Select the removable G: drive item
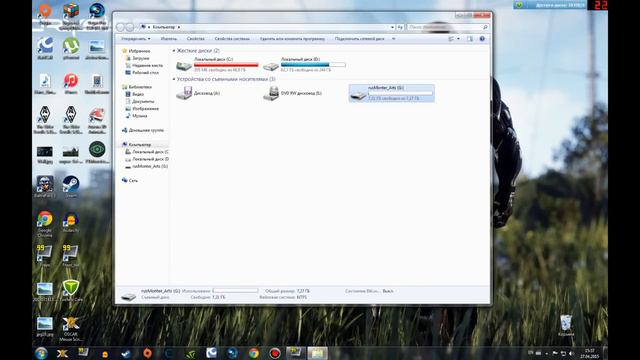This screenshot has height=360, width=640. 391,93
